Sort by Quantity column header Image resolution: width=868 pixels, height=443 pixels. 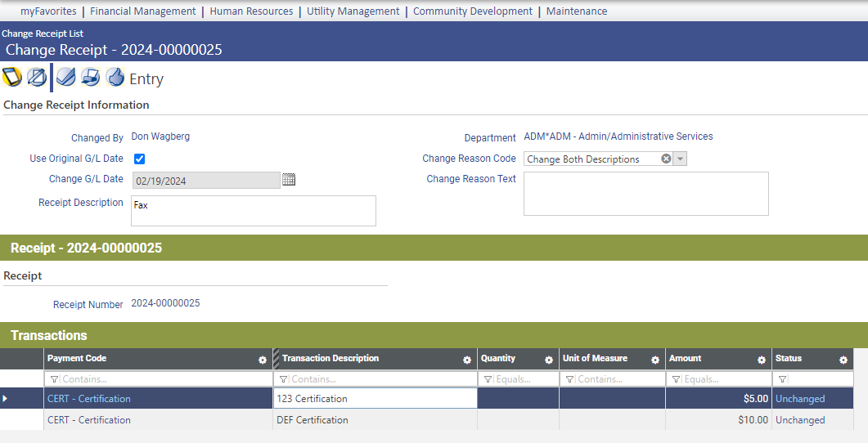497,358
